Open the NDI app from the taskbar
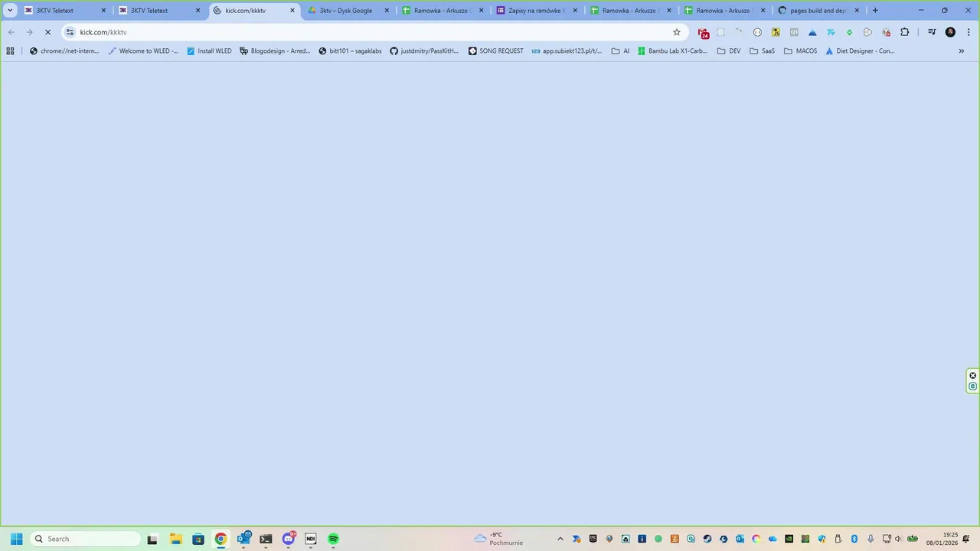Image resolution: width=980 pixels, height=551 pixels. point(311,539)
